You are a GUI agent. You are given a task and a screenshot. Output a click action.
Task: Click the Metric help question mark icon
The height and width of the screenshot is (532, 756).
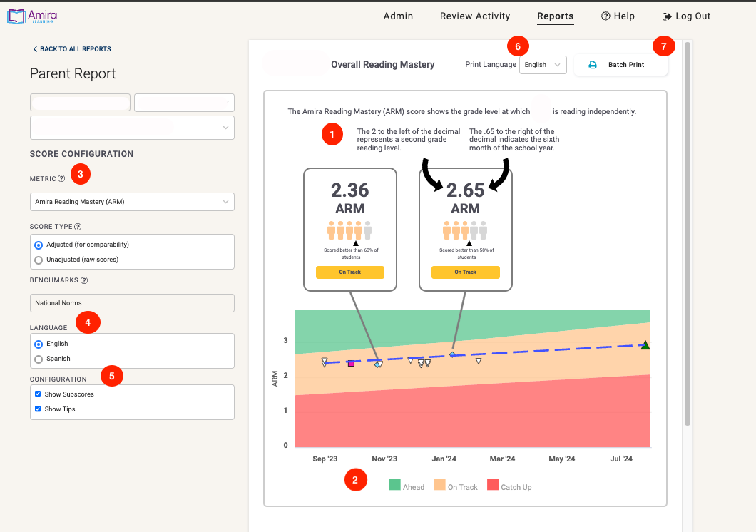tap(59, 178)
